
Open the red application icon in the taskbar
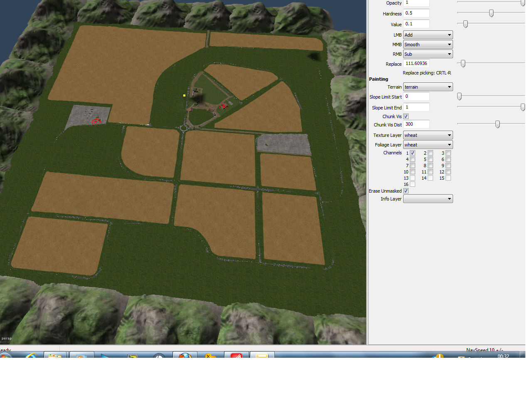(x=236, y=355)
